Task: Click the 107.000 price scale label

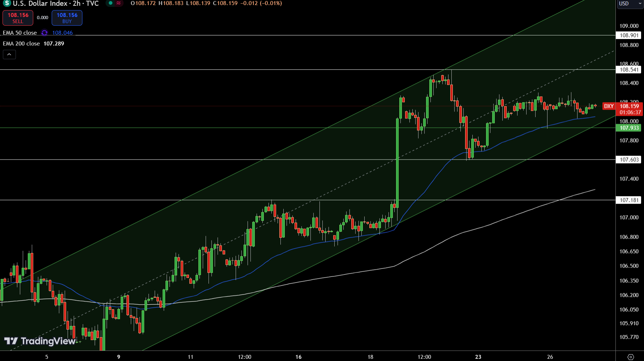Action: (629, 217)
